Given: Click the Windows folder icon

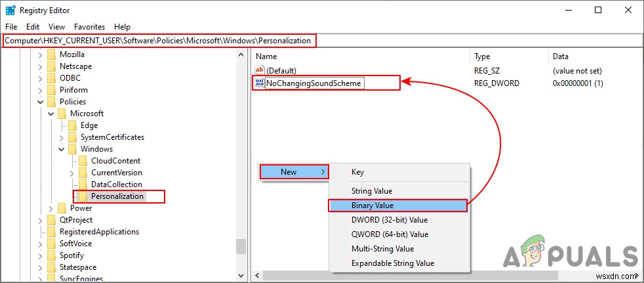Looking at the screenshot, I should [72, 149].
